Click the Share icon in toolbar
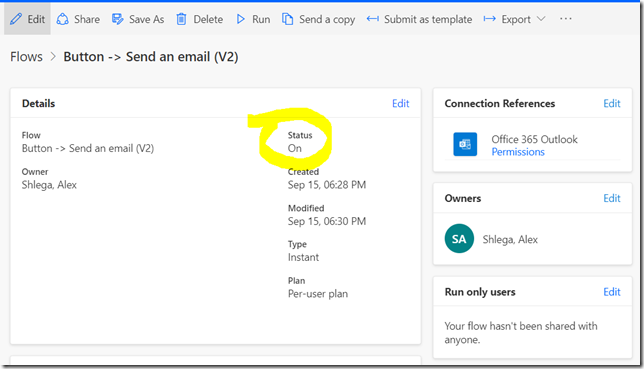This screenshot has height=369, width=644. click(x=62, y=19)
